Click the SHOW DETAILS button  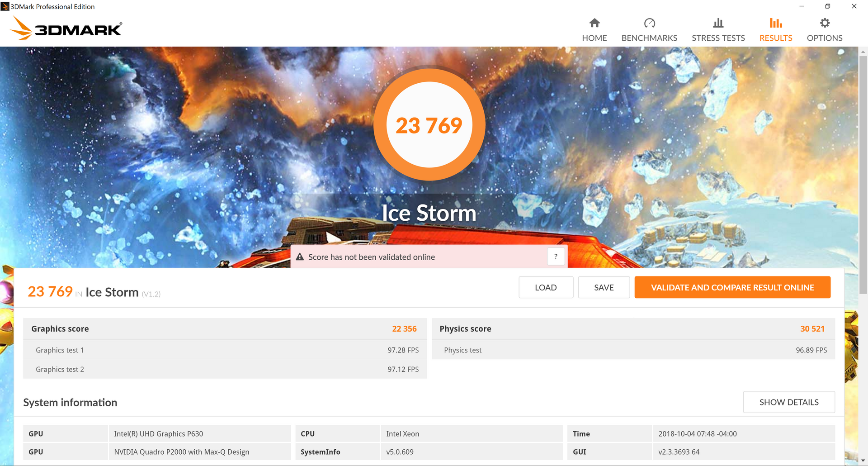pos(789,402)
